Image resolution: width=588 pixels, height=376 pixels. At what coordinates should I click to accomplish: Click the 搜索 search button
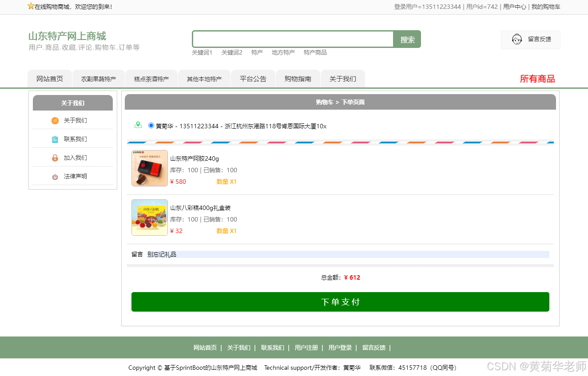click(x=407, y=40)
